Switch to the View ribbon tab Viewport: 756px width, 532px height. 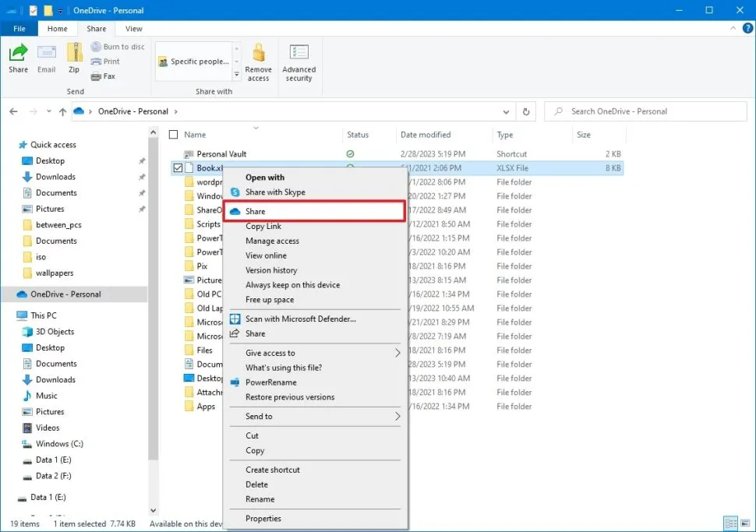coord(132,28)
